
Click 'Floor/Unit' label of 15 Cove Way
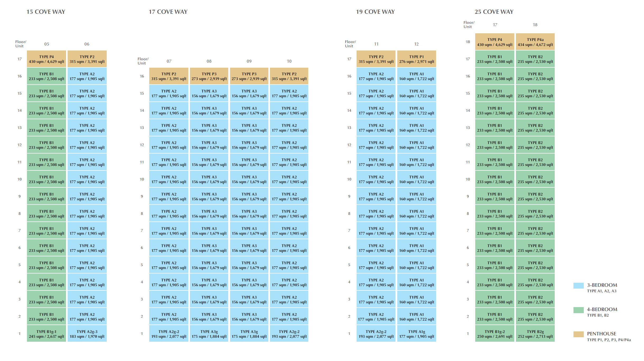tap(21, 44)
